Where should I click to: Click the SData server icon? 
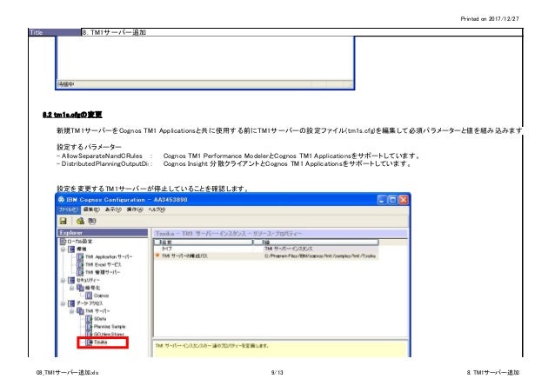[x=90, y=319]
